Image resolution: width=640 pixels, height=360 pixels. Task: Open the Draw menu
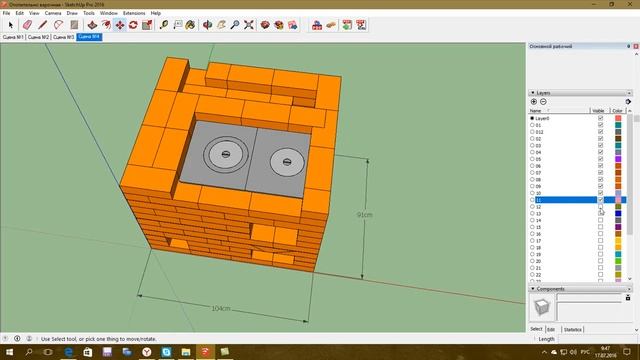(72, 13)
